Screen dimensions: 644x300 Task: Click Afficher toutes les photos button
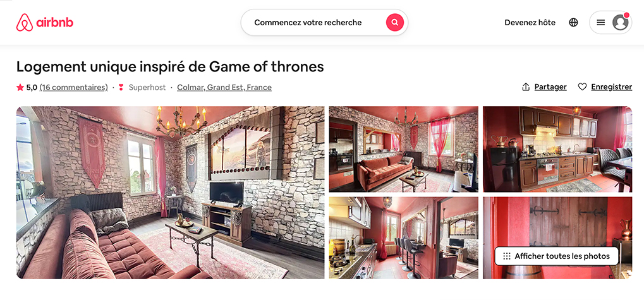[557, 256]
